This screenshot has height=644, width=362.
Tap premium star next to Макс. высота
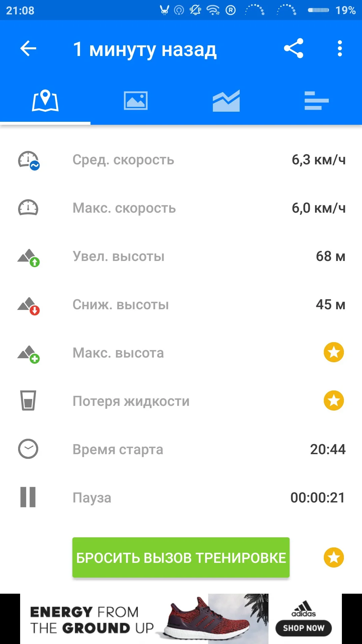[x=334, y=353]
